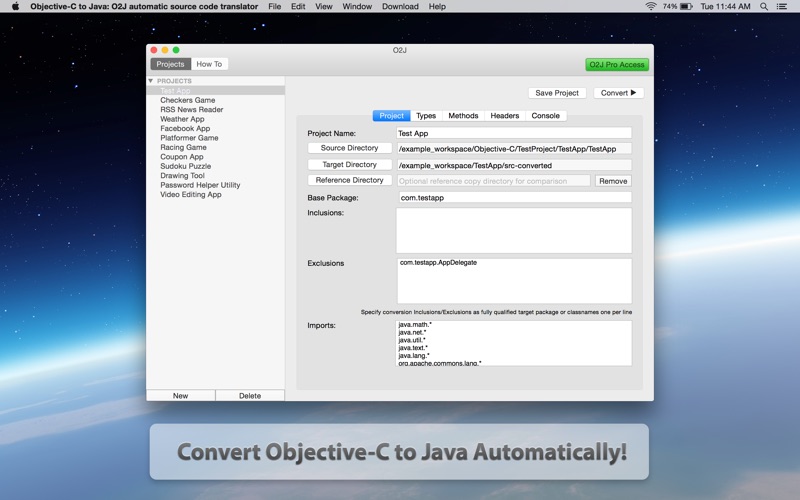Select the Headers tab

pyautogui.click(x=505, y=116)
